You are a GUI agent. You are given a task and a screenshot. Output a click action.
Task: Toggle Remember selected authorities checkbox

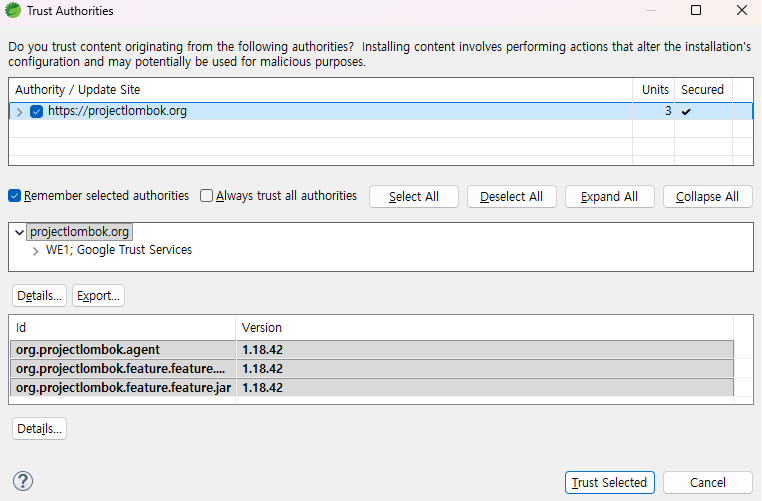click(15, 196)
